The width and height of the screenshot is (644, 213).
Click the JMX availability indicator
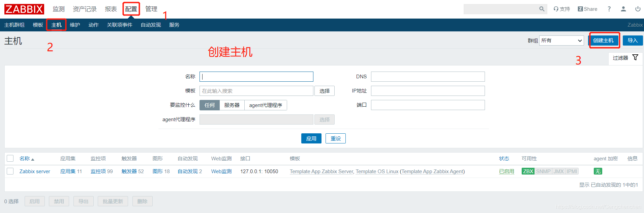point(558,171)
